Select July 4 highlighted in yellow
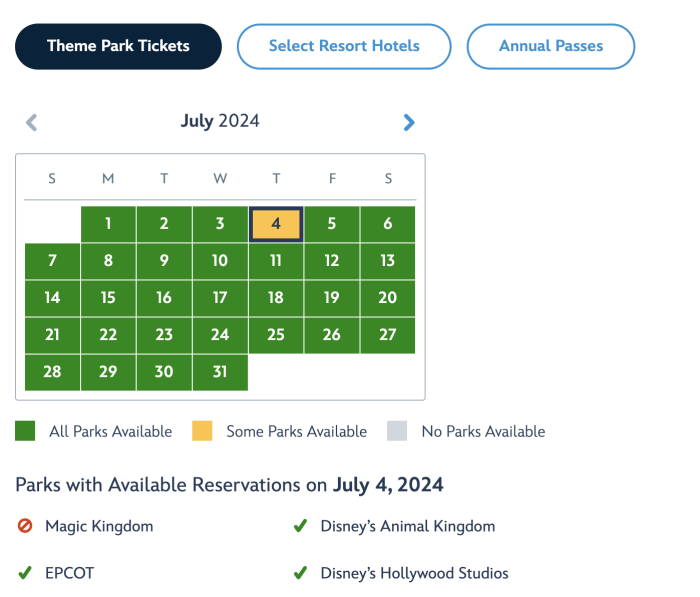 (276, 224)
